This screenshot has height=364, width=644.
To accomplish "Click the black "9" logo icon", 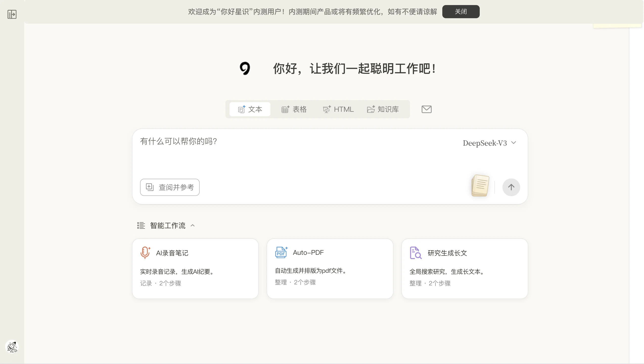I will click(x=245, y=69).
